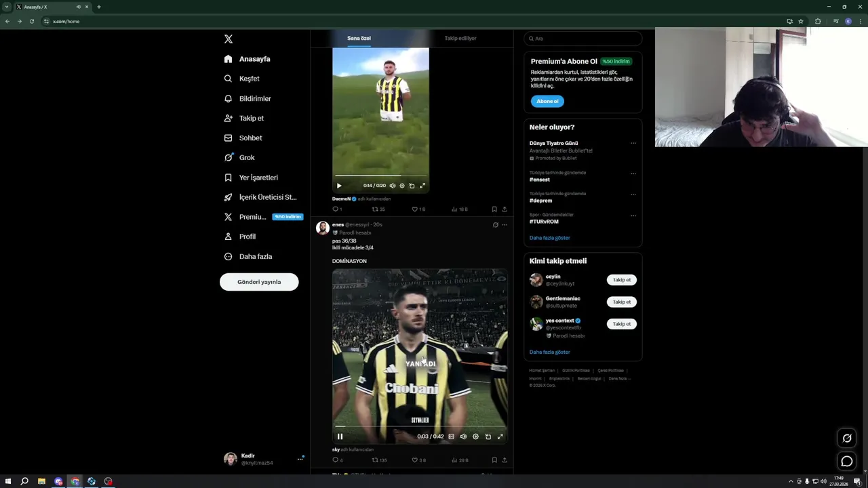The height and width of the screenshot is (488, 868).
Task: Open options for the #ensest trend
Action: coord(633,174)
